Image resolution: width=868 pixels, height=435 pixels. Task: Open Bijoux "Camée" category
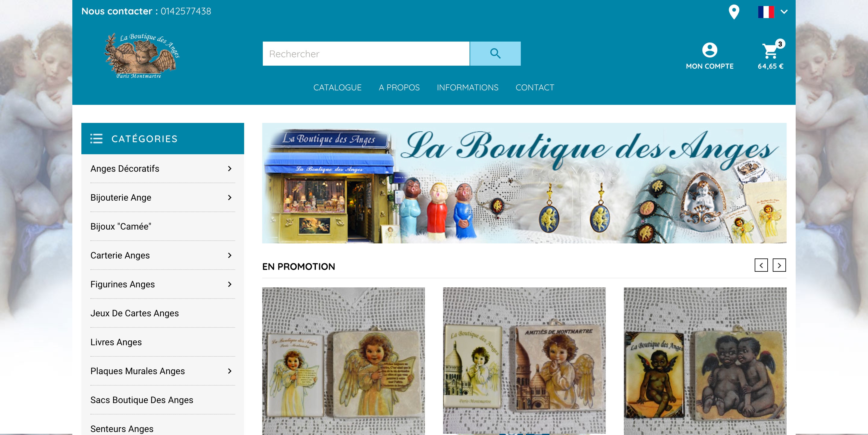point(121,227)
